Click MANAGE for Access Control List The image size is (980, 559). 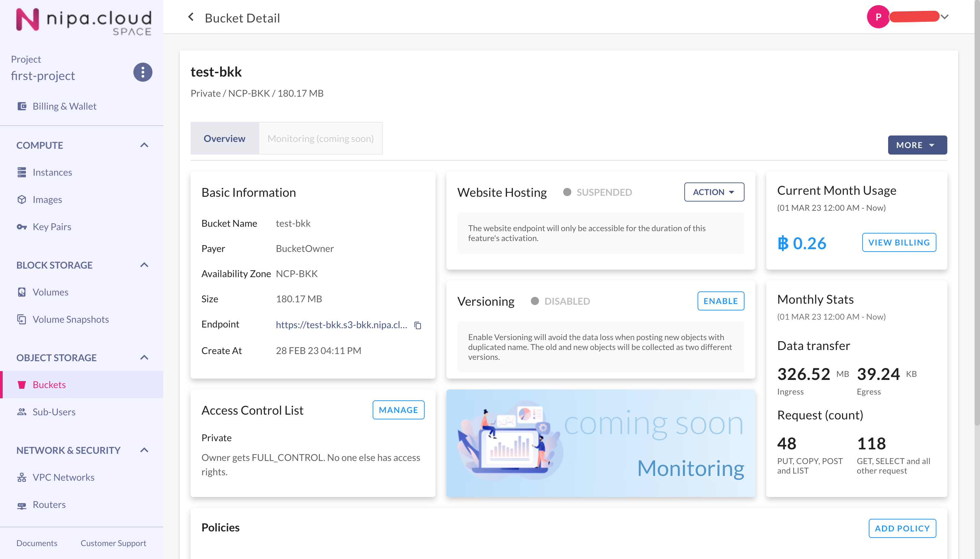398,410
